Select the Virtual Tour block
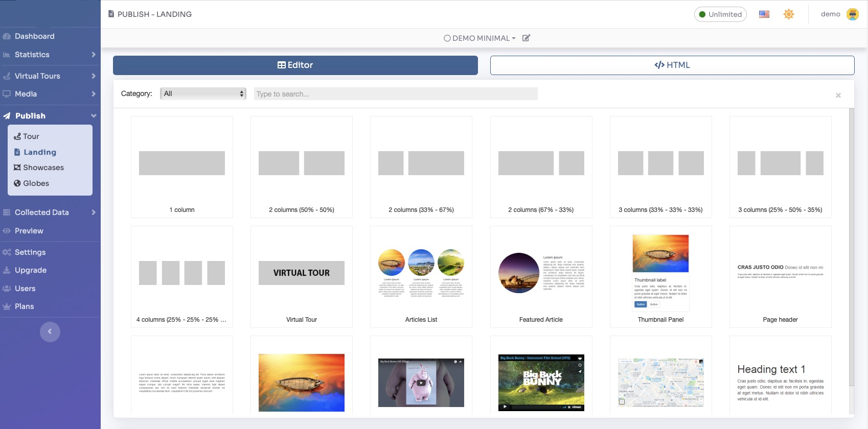868x429 pixels. 302,277
